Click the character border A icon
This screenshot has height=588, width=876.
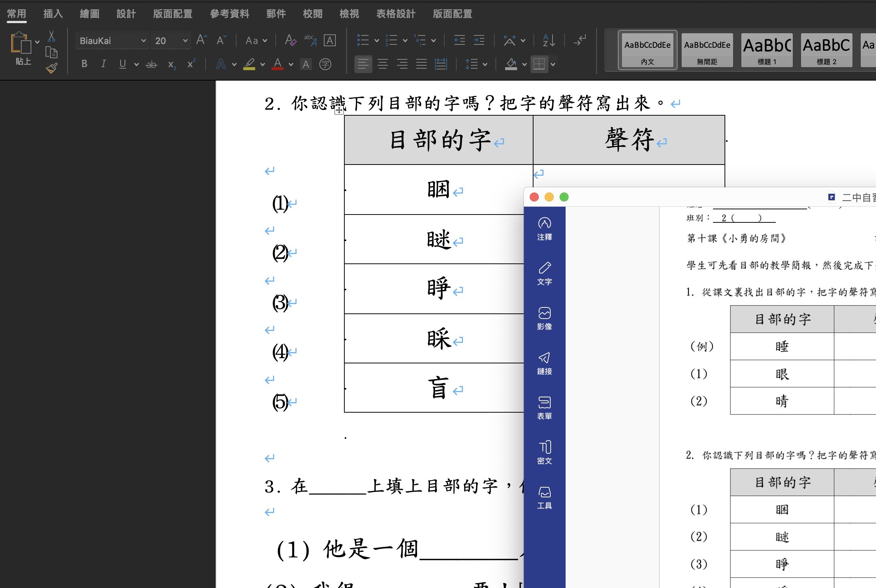coord(330,40)
